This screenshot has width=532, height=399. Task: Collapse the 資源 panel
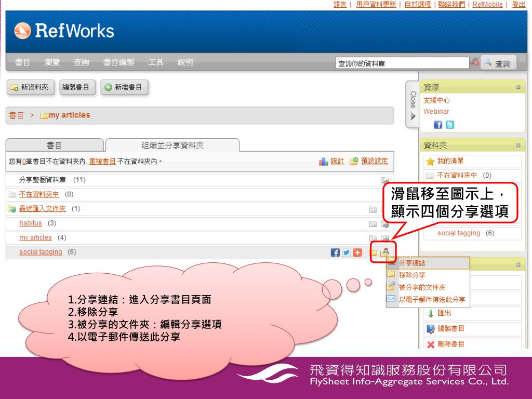[x=518, y=87]
